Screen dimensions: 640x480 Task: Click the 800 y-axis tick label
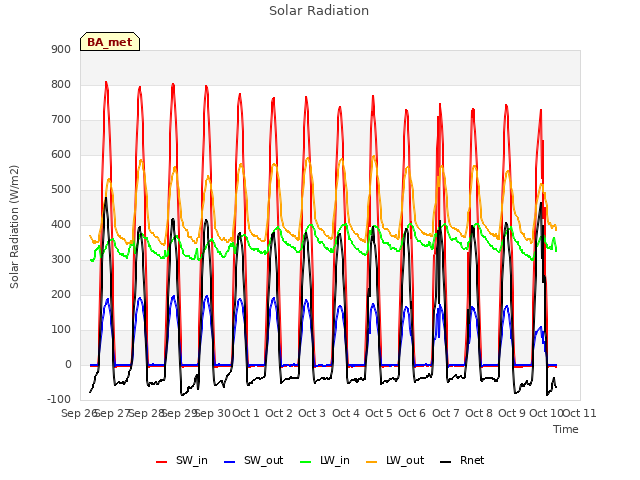61,84
